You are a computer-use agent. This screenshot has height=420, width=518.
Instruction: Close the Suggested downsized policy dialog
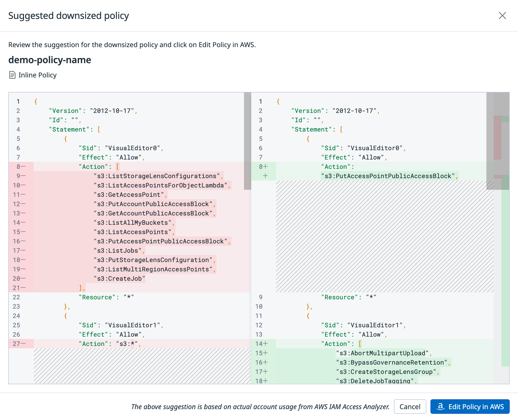click(502, 16)
